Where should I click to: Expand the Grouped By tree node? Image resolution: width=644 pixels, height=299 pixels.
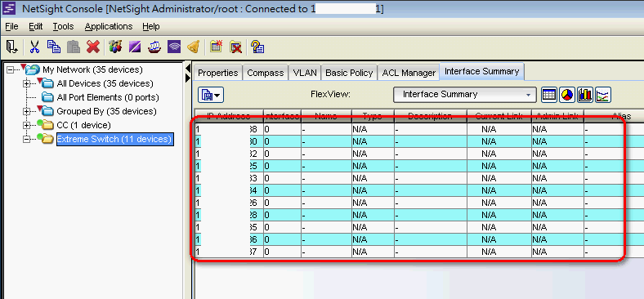(x=27, y=111)
